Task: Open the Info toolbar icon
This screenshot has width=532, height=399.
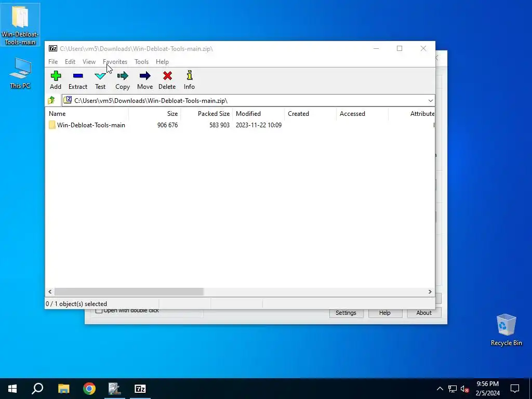Action: coord(189,80)
